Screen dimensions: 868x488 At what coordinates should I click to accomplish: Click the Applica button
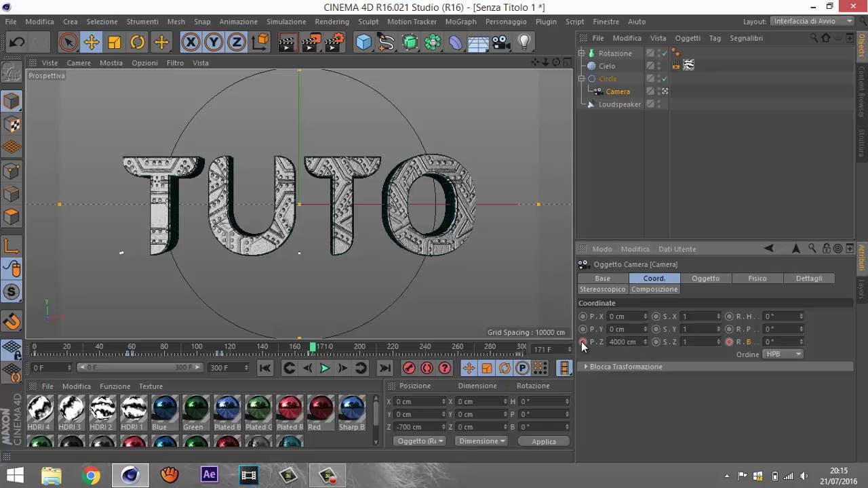tap(543, 441)
